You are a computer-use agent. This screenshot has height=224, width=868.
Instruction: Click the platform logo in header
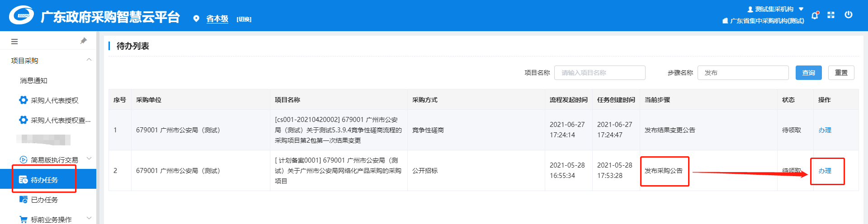(x=21, y=16)
